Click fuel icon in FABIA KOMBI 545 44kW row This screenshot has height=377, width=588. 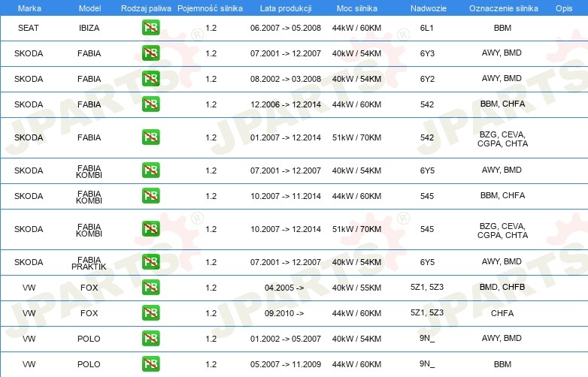click(150, 195)
